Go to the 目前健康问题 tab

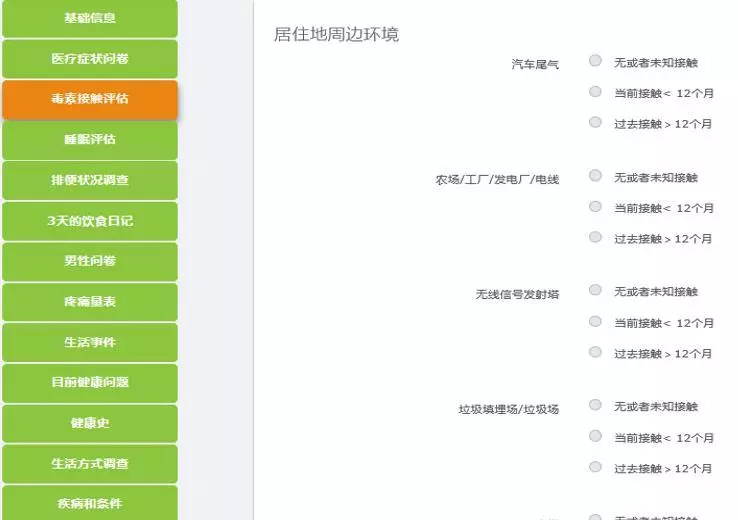[x=89, y=383]
